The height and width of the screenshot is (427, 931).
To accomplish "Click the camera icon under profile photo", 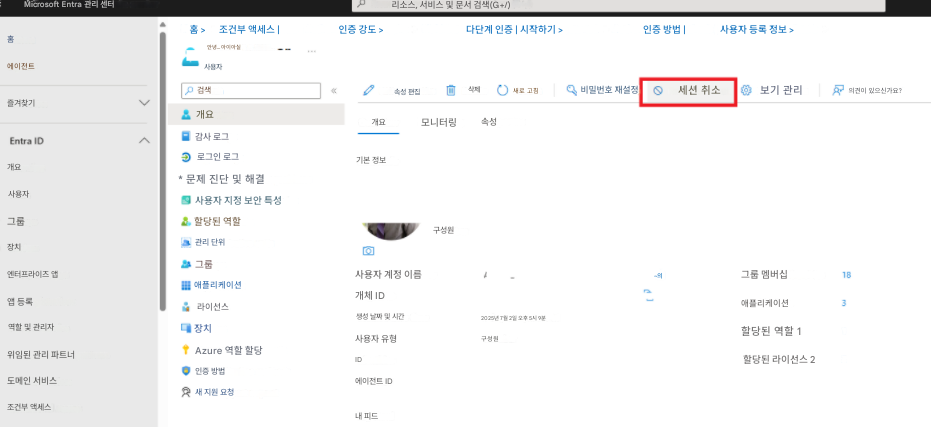I will (x=368, y=251).
